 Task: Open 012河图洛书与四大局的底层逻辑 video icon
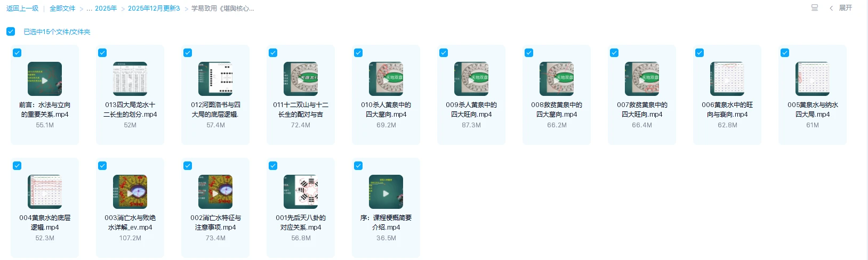215,79
